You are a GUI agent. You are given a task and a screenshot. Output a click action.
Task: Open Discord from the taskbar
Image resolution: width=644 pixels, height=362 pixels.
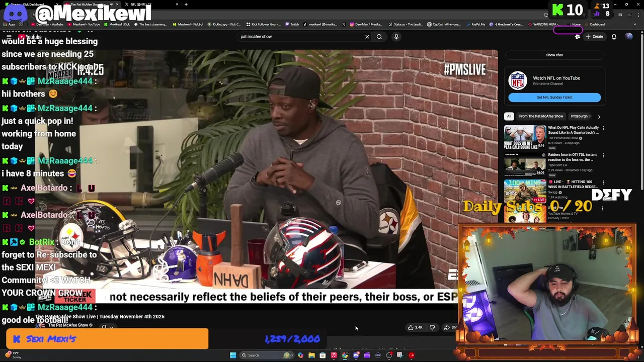(x=356, y=355)
